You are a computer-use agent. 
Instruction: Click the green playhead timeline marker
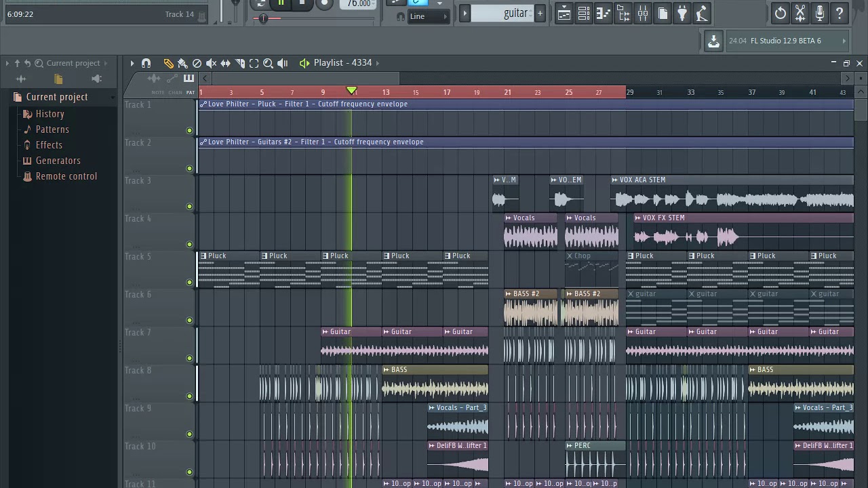click(351, 91)
